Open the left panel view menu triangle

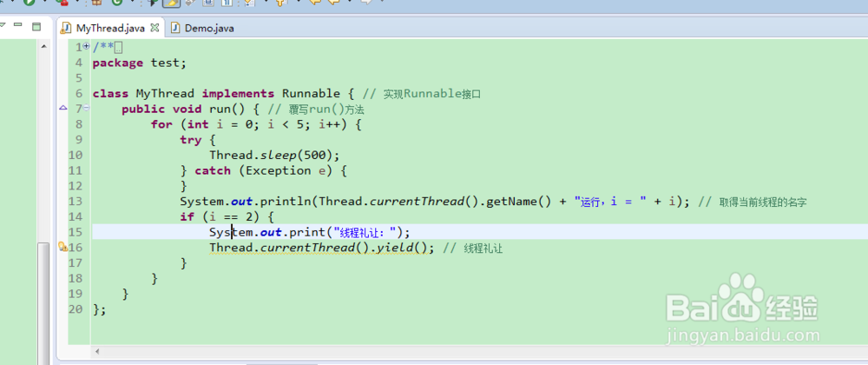(x=3, y=25)
